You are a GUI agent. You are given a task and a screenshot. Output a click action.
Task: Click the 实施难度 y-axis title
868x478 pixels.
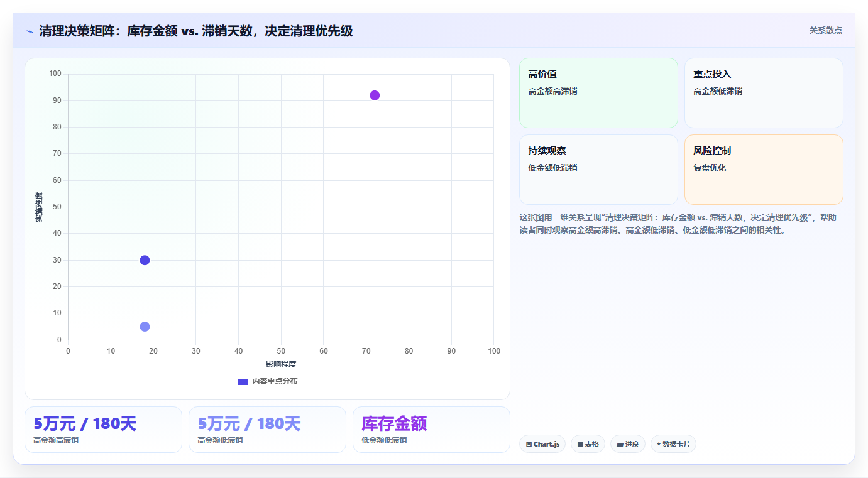click(39, 207)
